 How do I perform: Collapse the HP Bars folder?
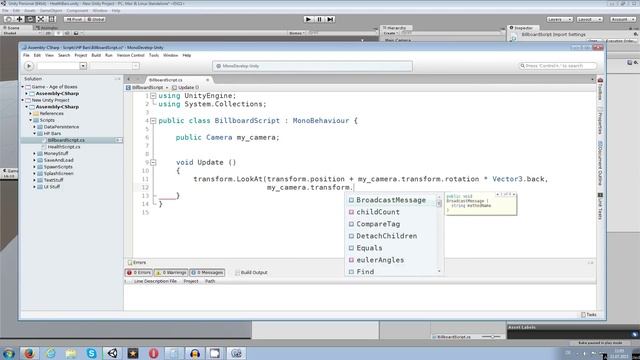point(35,133)
